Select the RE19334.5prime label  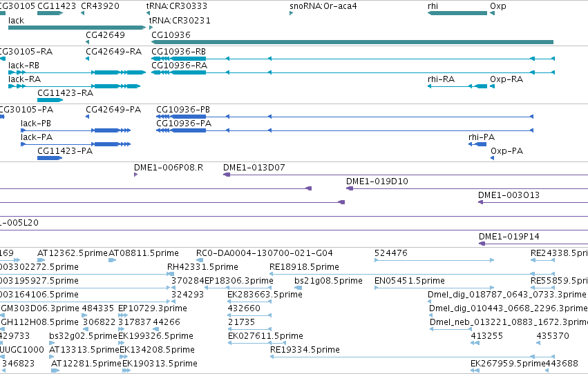(x=305, y=350)
